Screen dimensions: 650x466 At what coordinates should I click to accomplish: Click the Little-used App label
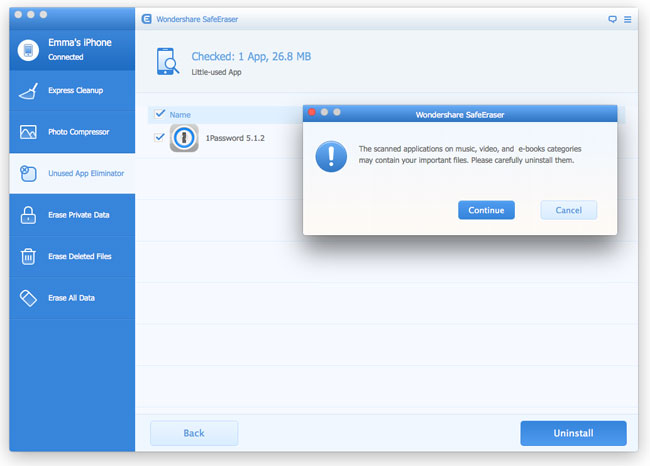click(x=216, y=72)
